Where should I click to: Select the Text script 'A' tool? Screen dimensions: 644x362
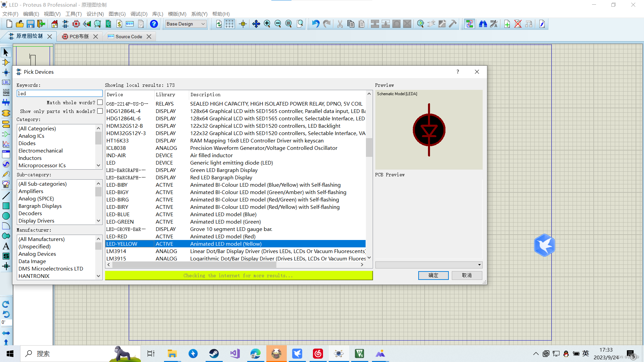[6, 246]
